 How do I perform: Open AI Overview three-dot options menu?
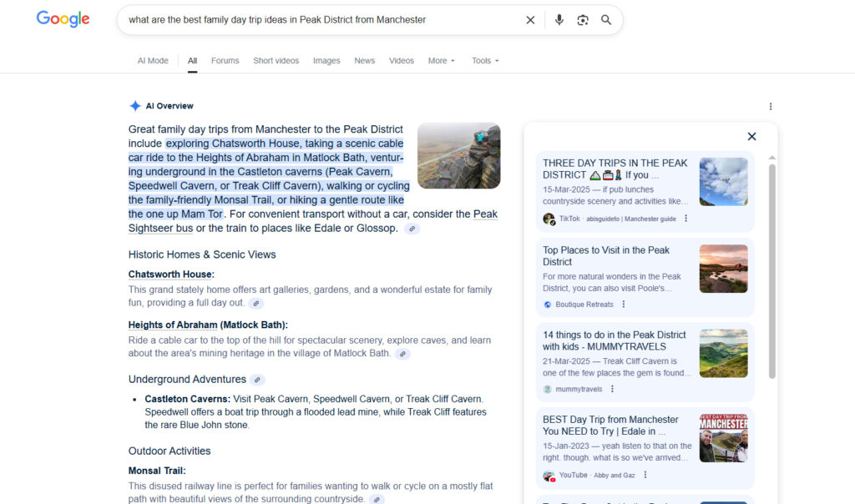point(771,106)
